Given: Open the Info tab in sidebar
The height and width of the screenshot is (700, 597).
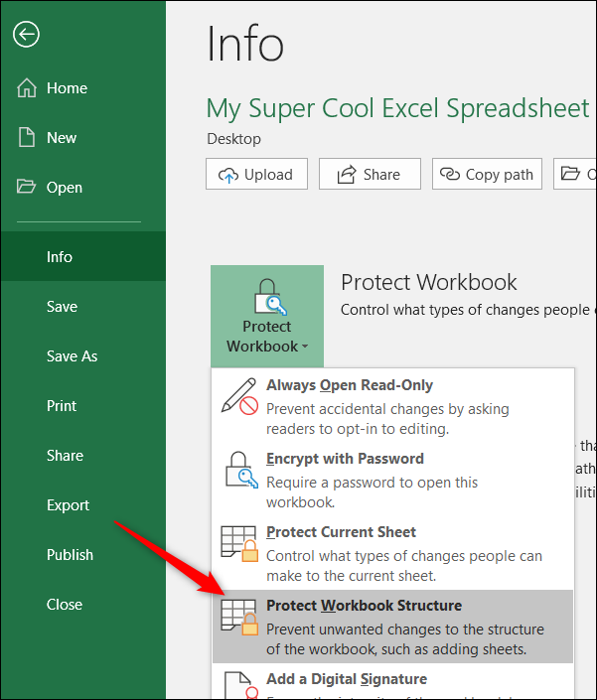Looking at the screenshot, I should tap(60, 257).
